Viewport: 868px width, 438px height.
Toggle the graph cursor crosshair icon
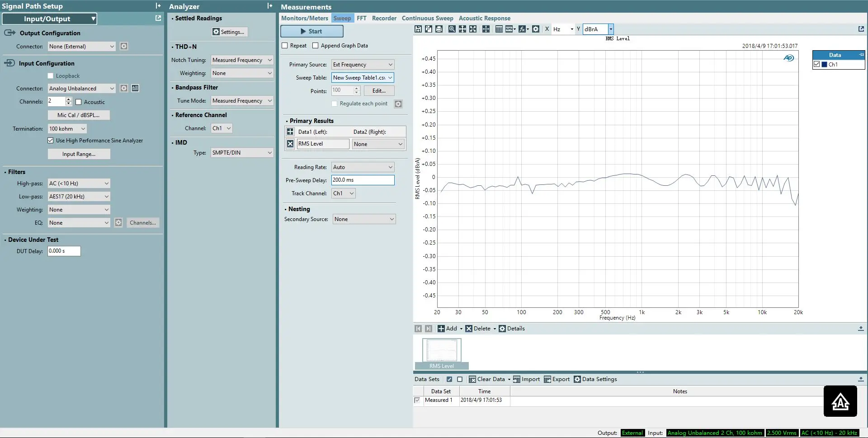[x=486, y=29]
